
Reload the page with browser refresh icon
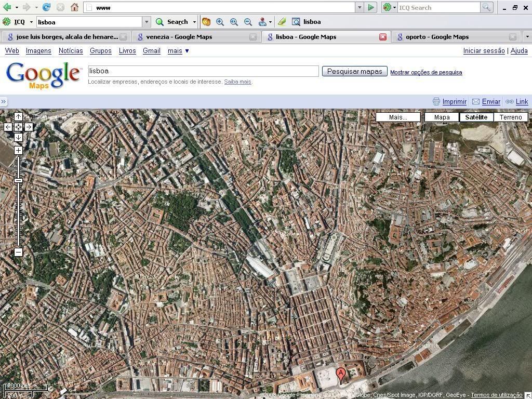[46, 7]
